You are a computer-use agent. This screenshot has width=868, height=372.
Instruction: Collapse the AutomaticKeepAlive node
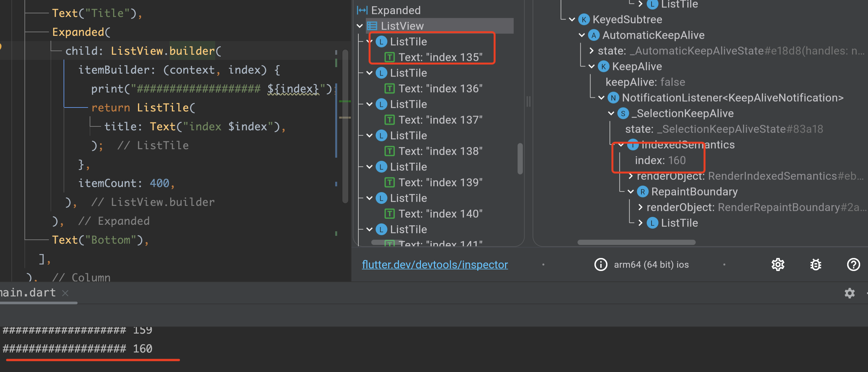click(x=582, y=35)
